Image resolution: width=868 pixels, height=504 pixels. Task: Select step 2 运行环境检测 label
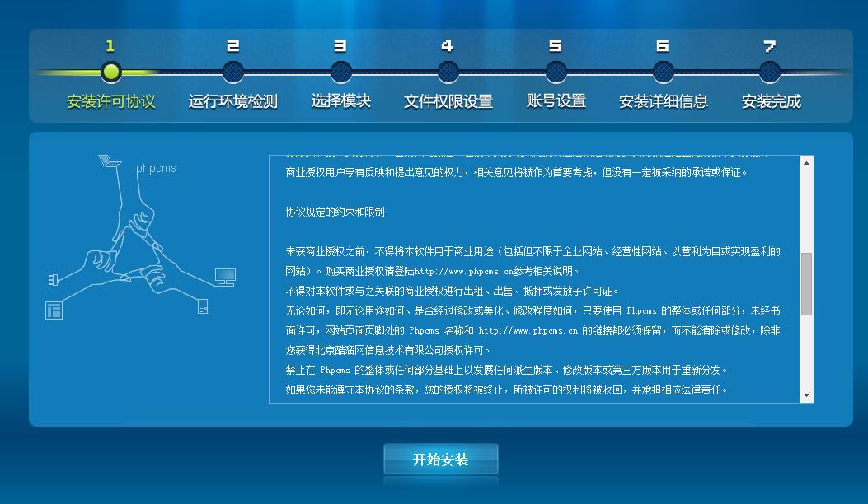pos(232,102)
